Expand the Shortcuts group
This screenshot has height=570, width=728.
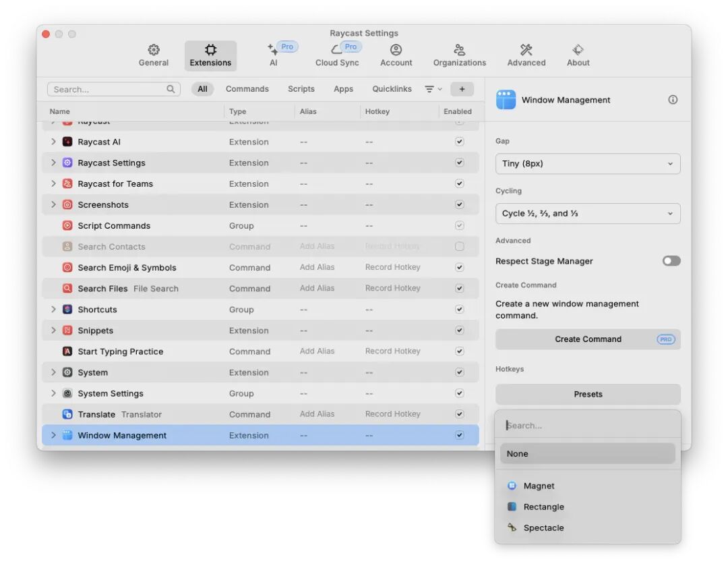tap(53, 310)
